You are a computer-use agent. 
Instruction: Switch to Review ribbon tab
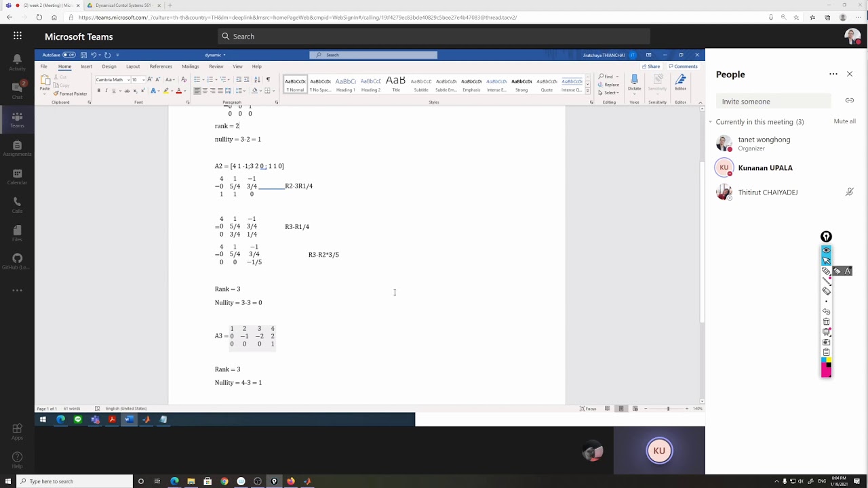pos(216,66)
